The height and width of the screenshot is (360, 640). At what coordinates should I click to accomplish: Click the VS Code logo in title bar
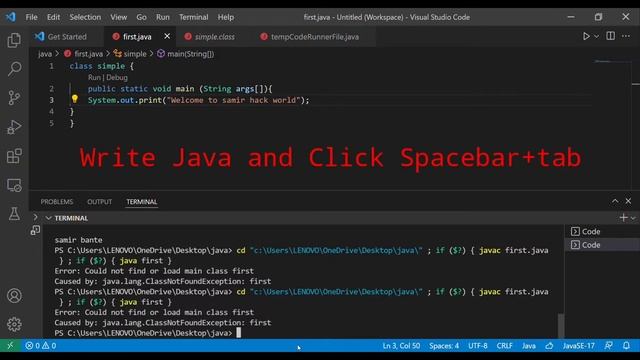tap(11, 17)
